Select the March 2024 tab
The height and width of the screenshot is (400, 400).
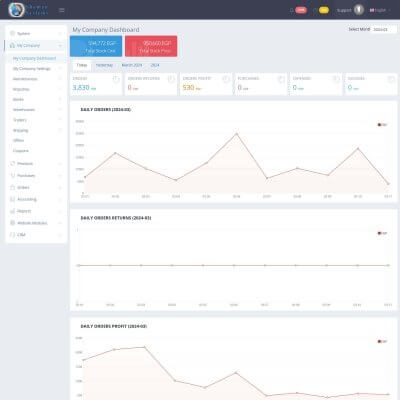click(132, 65)
